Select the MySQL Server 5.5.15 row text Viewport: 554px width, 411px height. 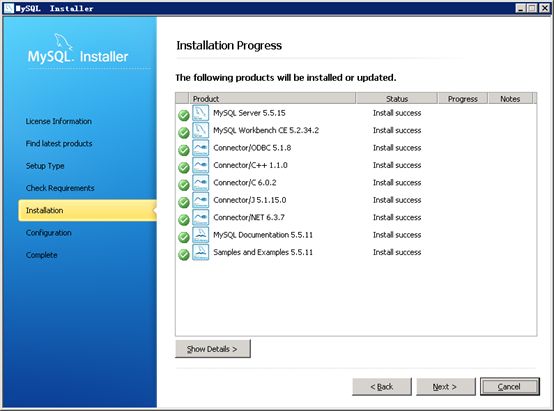249,113
